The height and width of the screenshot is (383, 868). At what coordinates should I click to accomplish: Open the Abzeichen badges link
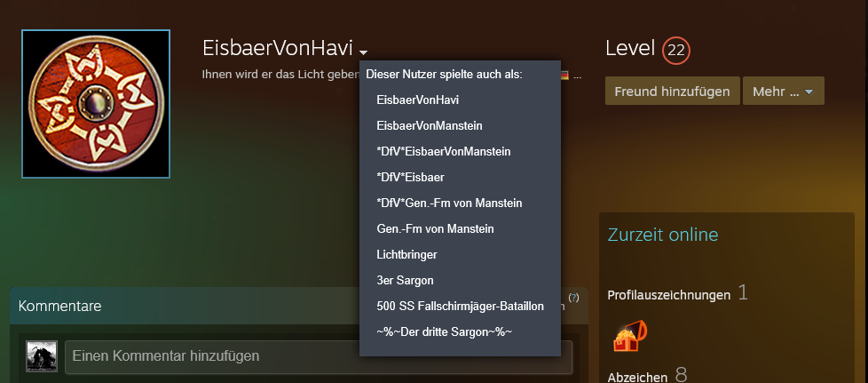pos(637,378)
